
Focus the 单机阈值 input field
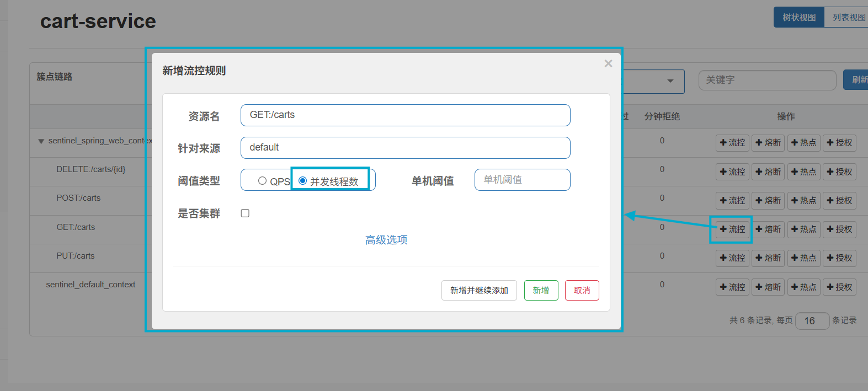(x=522, y=180)
